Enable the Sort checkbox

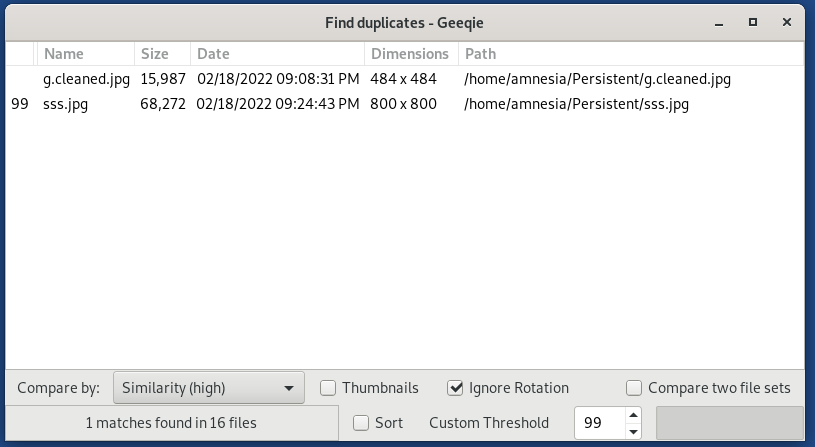coord(361,423)
